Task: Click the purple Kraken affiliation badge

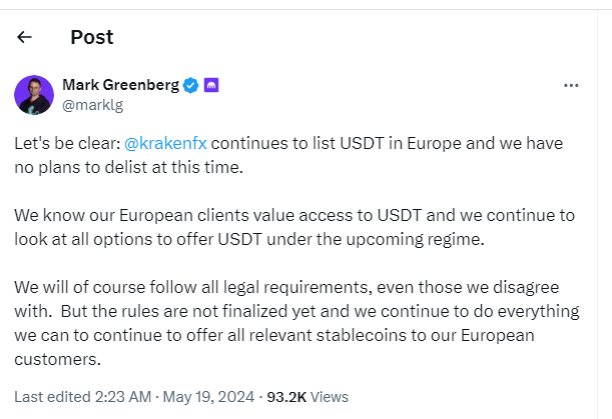Action: click(x=210, y=85)
